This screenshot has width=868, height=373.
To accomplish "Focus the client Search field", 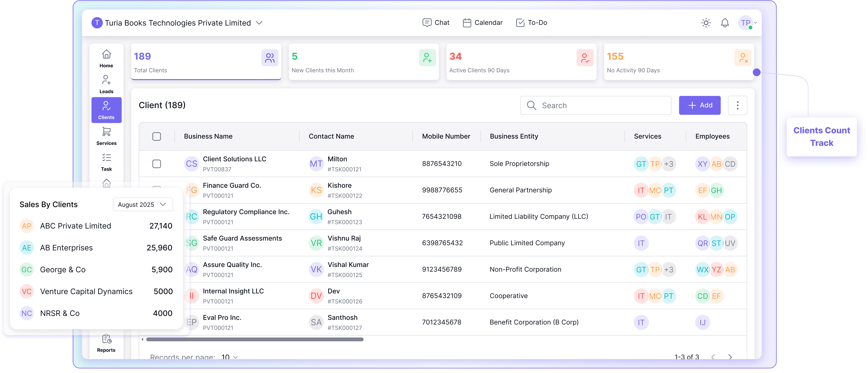I will [595, 105].
